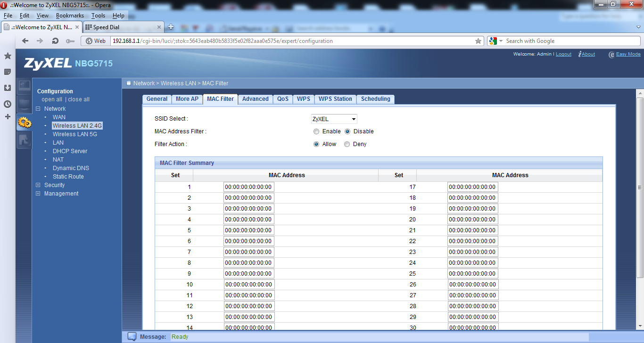This screenshot has width=644, height=343.
Task: Go back with the back arrow
Action: click(25, 41)
